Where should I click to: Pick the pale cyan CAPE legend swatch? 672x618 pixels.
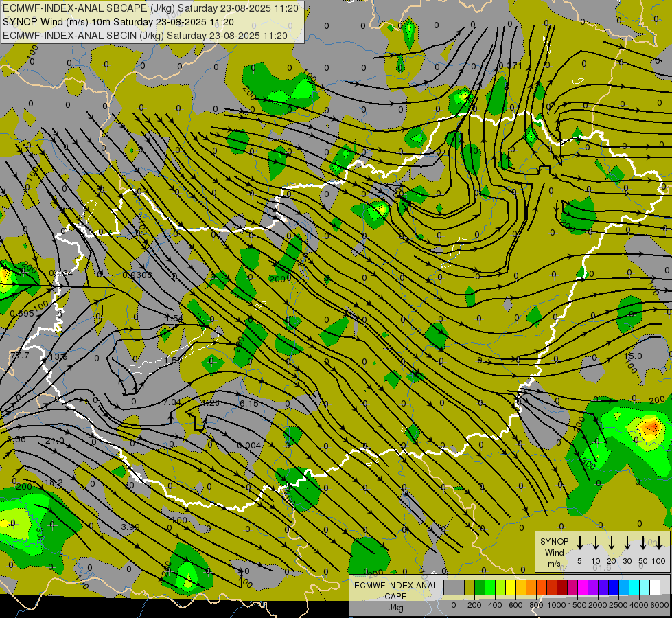coord(645,587)
